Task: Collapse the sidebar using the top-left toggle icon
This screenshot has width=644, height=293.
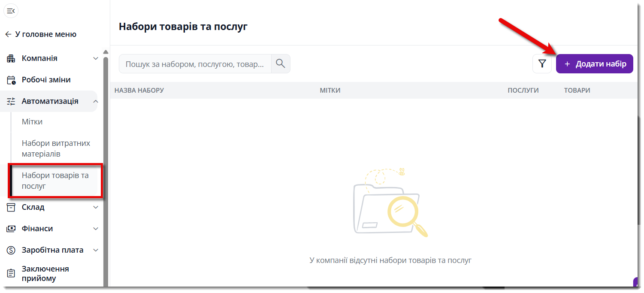Action: coord(11,11)
